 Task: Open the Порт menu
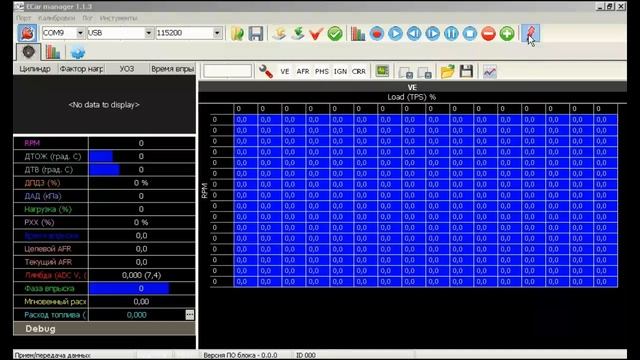[x=24, y=18]
